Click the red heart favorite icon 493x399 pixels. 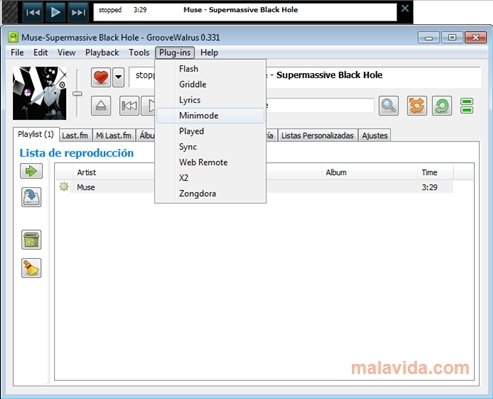(x=101, y=77)
